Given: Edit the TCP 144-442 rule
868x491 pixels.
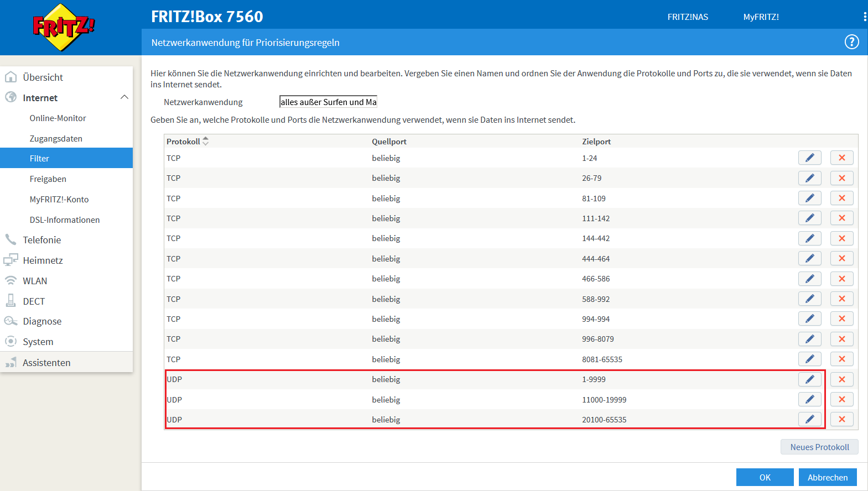Looking at the screenshot, I should pos(809,238).
